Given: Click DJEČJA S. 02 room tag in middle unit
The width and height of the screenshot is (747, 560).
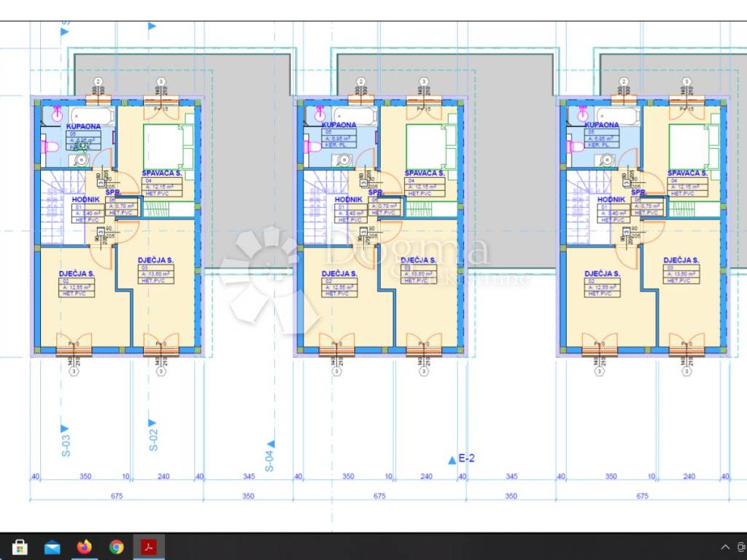Looking at the screenshot, I should pyautogui.click(x=339, y=274).
